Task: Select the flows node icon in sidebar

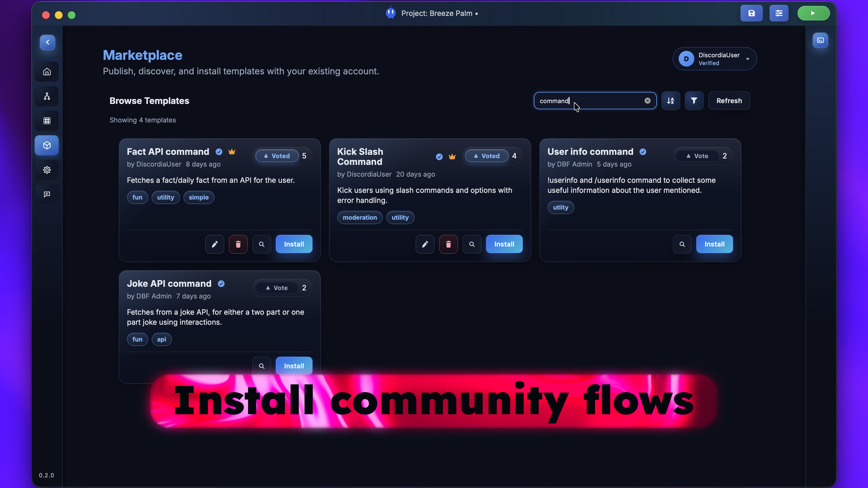Action: click(47, 96)
